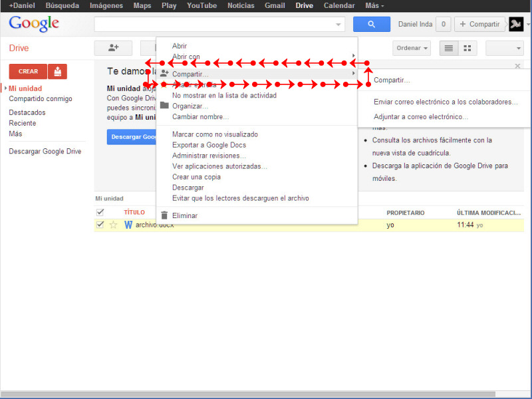This screenshot has width=532, height=399.
Task: Click the Descargar Google Drive blue button
Action: click(x=132, y=137)
